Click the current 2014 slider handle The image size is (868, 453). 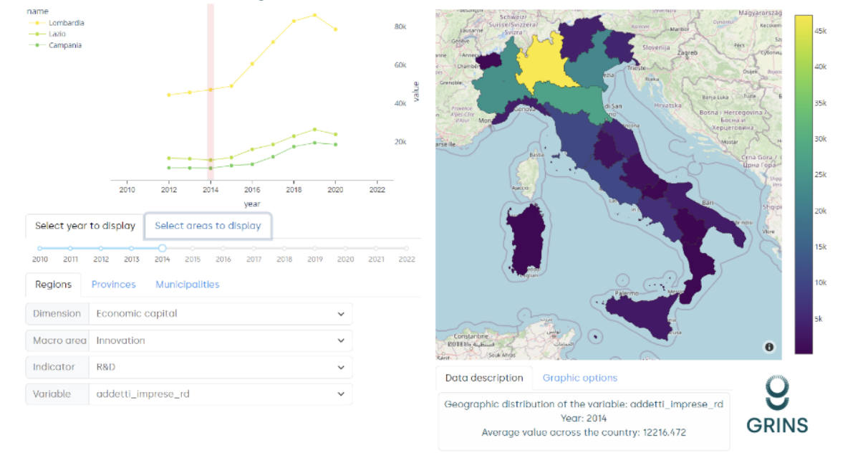[162, 248]
